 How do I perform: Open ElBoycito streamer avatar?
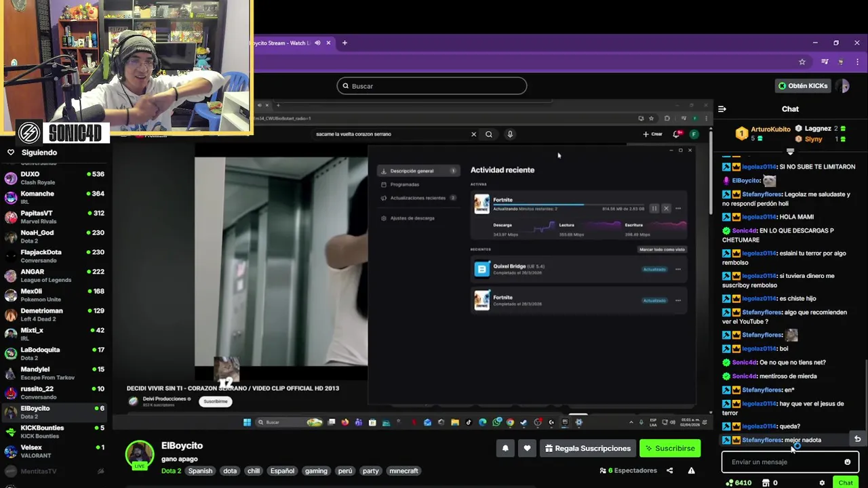(140, 455)
